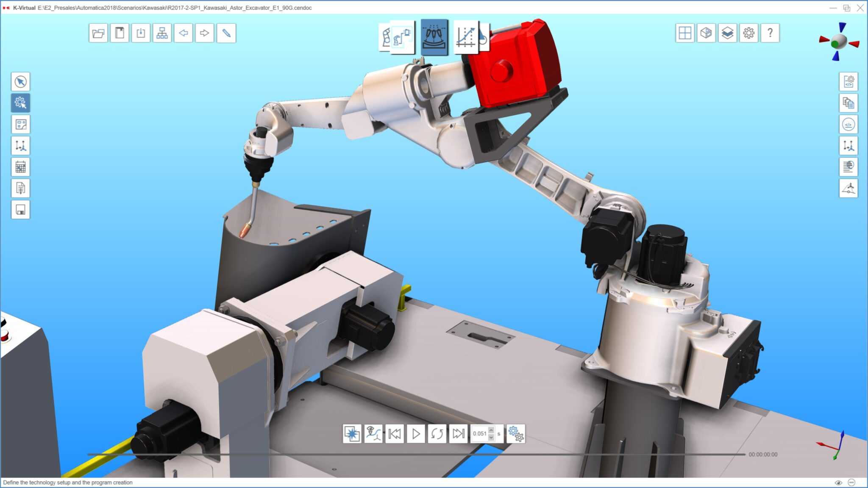Viewport: 868px width, 488px height.
Task: Open the technology setup gear tool
Action: click(21, 103)
